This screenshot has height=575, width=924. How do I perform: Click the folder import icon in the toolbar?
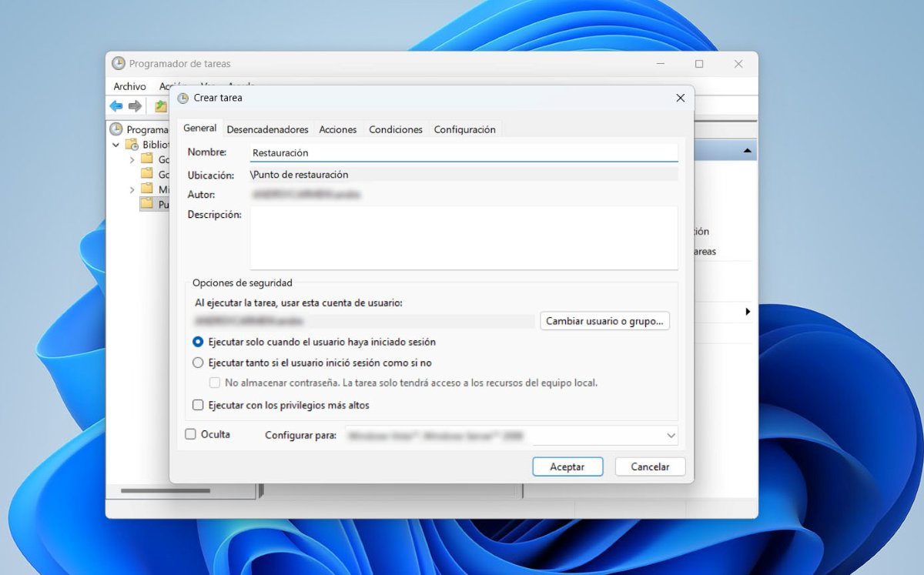pyautogui.click(x=162, y=105)
